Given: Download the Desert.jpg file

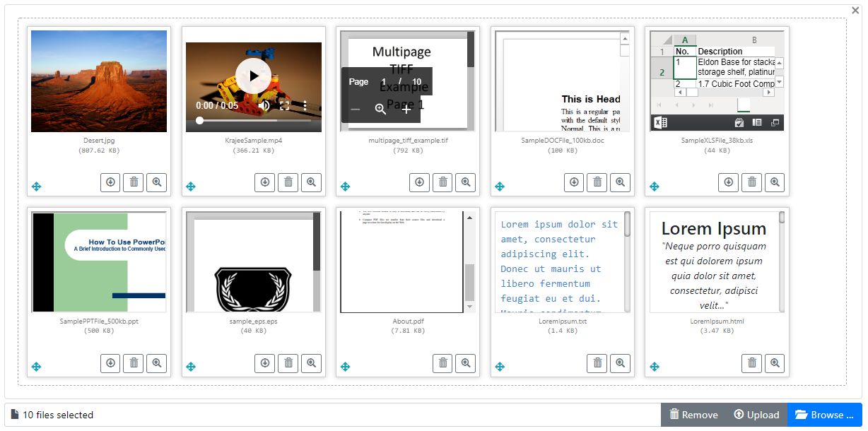Looking at the screenshot, I should click(x=110, y=182).
